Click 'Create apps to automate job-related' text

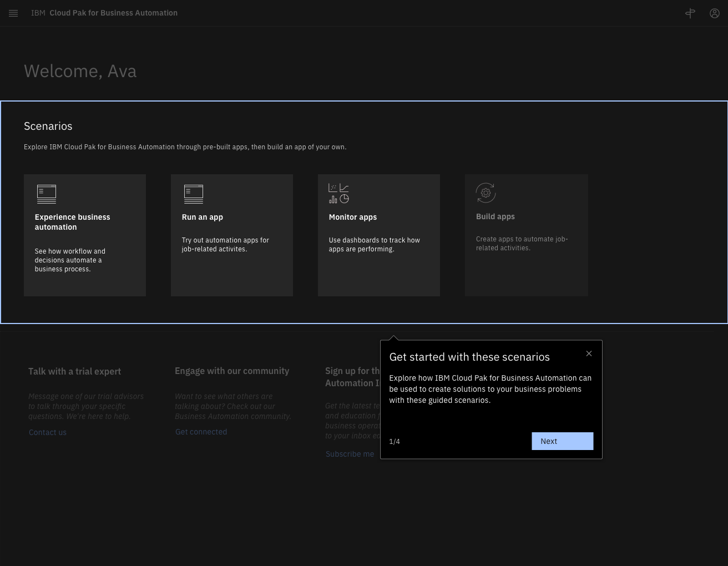(x=522, y=244)
